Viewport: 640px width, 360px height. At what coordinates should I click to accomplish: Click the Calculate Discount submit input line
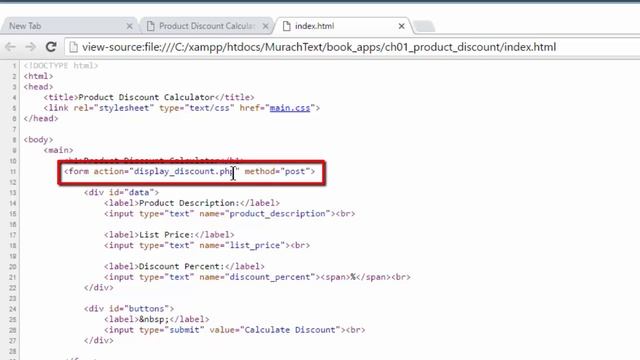[x=235, y=330]
